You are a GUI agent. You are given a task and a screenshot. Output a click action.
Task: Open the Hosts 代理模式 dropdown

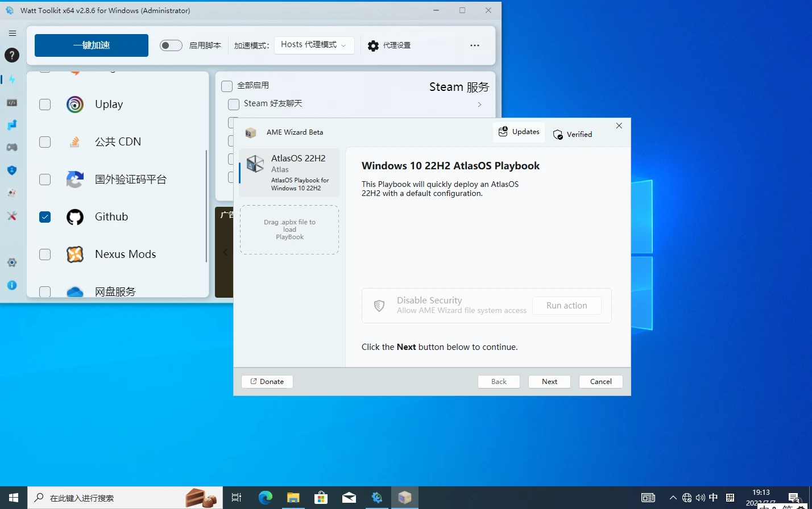pyautogui.click(x=314, y=45)
